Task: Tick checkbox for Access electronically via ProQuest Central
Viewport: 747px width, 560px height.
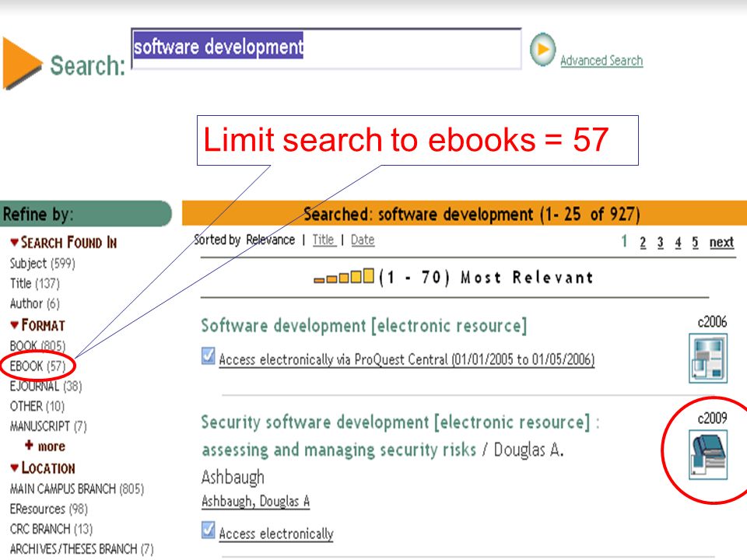Action: click(x=209, y=355)
